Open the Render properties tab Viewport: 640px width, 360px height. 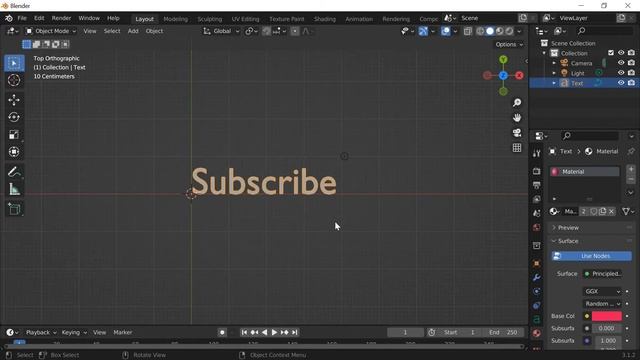(x=536, y=171)
